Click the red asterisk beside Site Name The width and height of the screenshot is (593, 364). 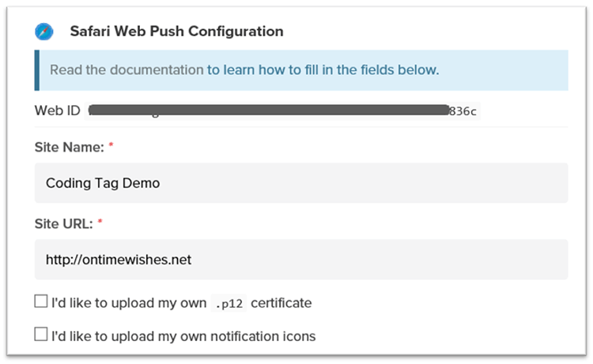coord(112,147)
